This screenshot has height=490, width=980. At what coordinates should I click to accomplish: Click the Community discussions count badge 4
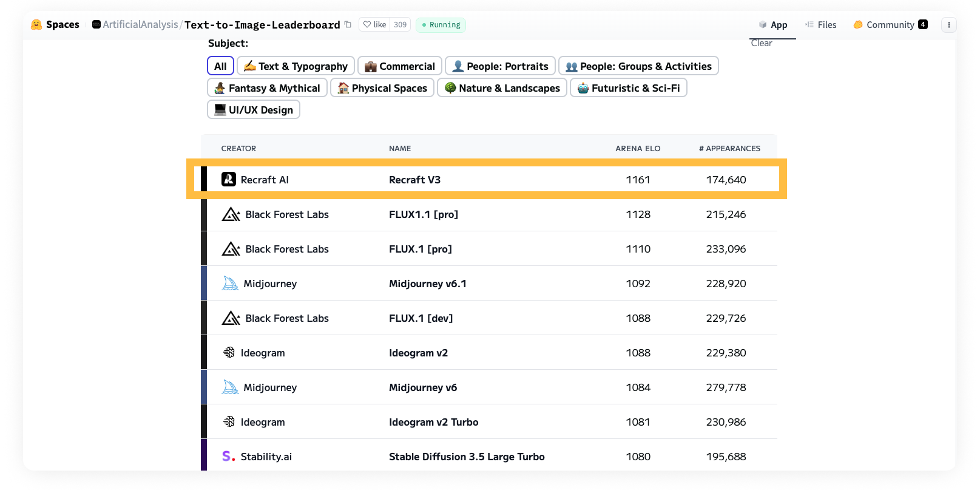[922, 24]
